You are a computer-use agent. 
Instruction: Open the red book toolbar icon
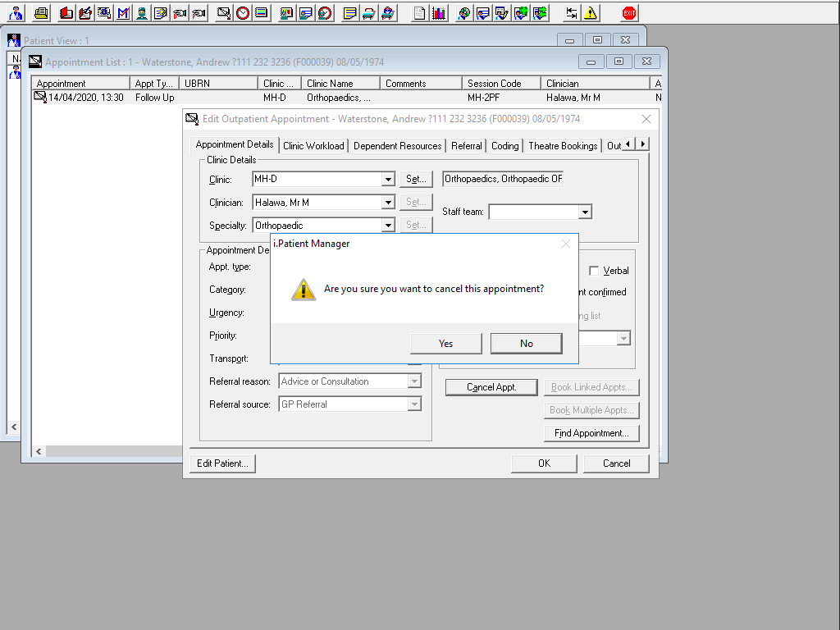pyautogui.click(x=66, y=13)
